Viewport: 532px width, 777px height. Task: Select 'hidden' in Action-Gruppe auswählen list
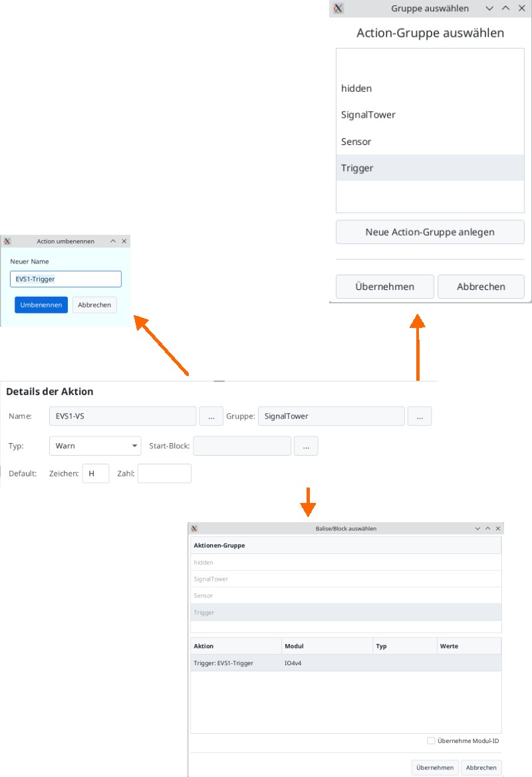[x=430, y=88]
